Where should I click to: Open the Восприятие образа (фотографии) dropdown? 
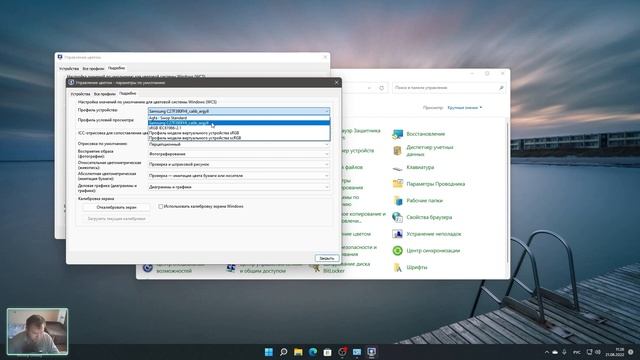point(239,154)
